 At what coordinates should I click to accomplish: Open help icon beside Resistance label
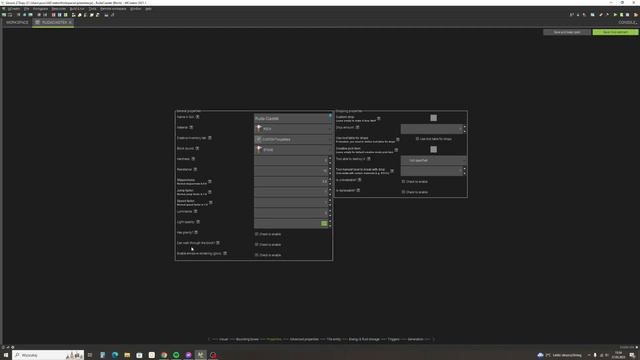(195, 169)
